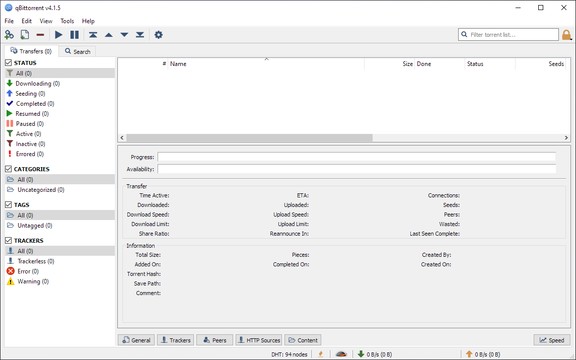Open the File menu
This screenshot has width=576, height=360.
coord(9,21)
